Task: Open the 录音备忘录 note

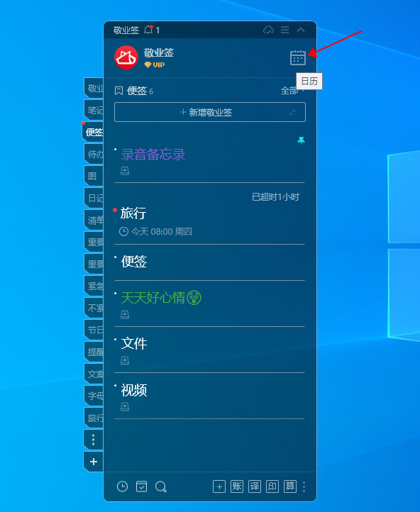Action: (153, 154)
